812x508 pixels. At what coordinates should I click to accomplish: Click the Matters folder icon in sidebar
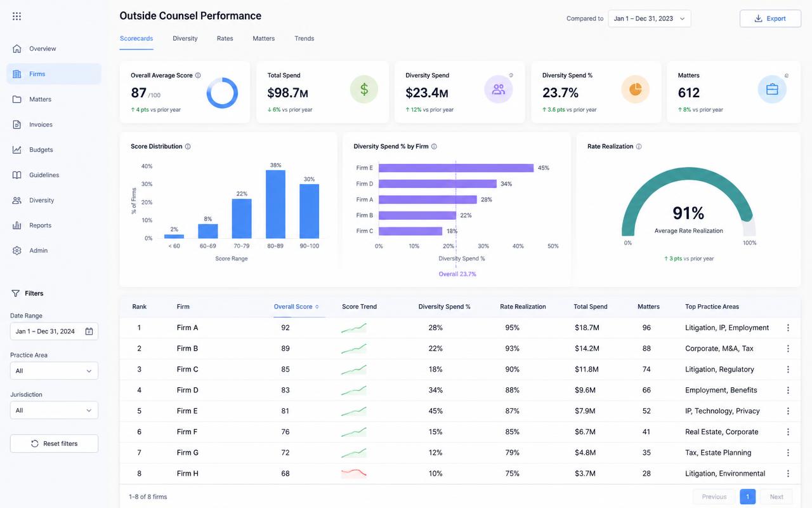[x=17, y=100]
